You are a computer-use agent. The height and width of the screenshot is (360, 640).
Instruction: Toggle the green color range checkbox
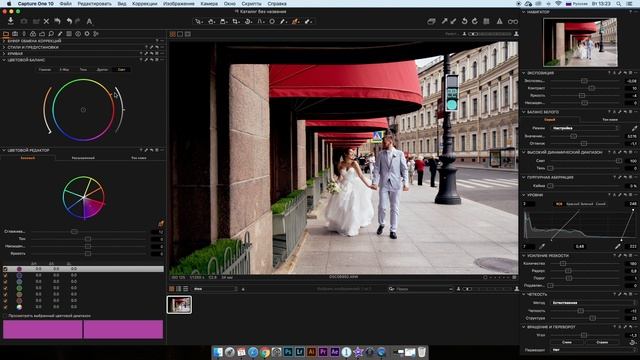[5, 288]
